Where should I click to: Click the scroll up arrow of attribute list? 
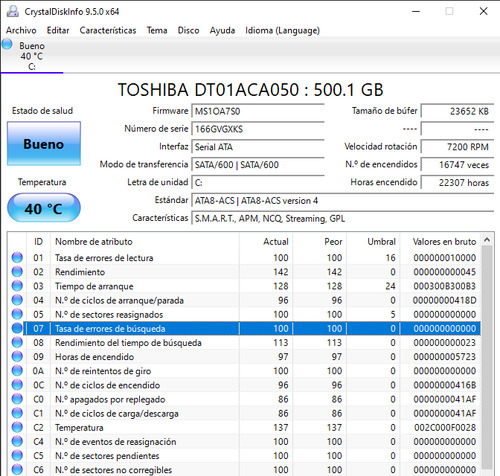pyautogui.click(x=487, y=240)
